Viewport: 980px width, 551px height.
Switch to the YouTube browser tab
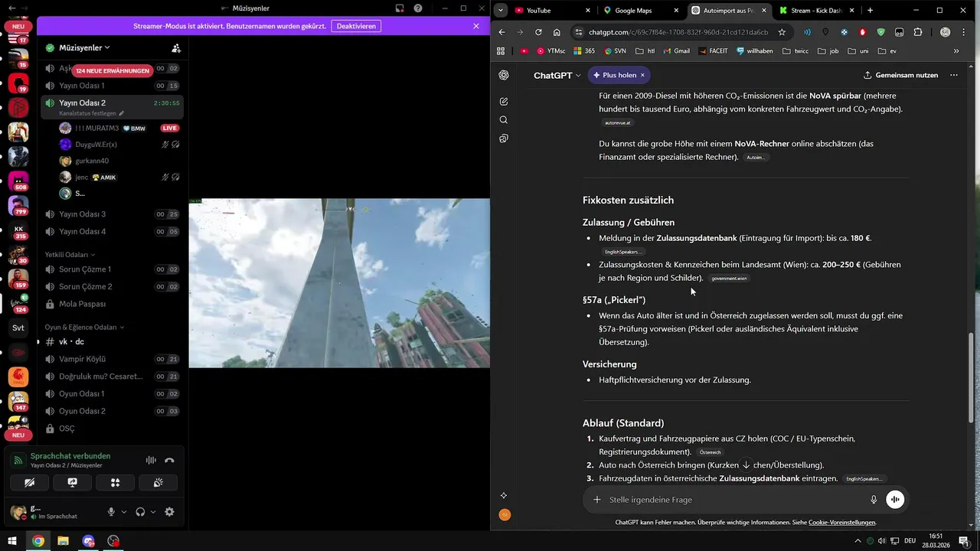[x=553, y=11]
